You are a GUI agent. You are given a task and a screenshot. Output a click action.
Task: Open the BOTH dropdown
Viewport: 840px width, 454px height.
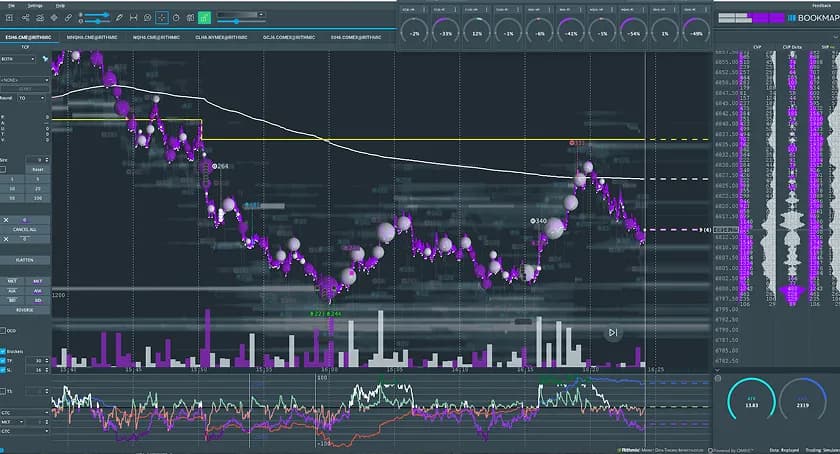[x=18, y=58]
